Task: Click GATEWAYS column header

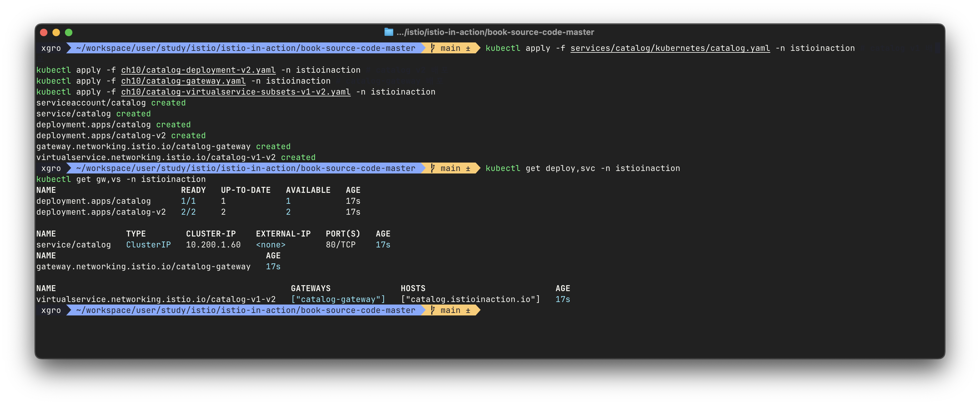Action: [311, 288]
